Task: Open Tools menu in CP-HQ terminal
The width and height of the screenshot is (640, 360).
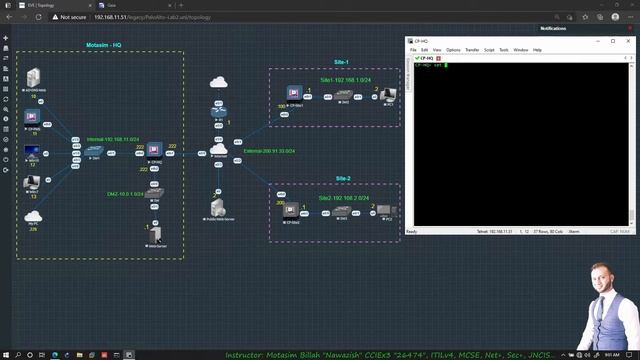Action: tap(504, 50)
